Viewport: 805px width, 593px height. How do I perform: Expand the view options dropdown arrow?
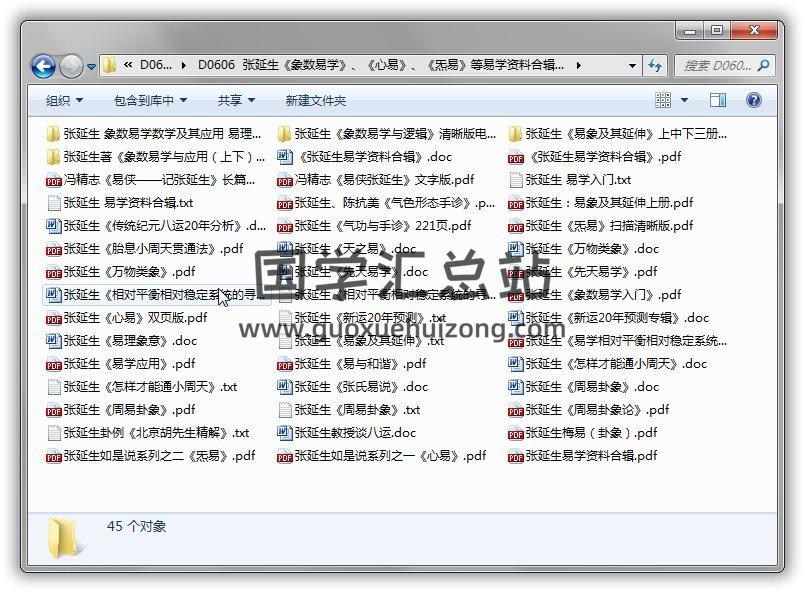(x=684, y=100)
